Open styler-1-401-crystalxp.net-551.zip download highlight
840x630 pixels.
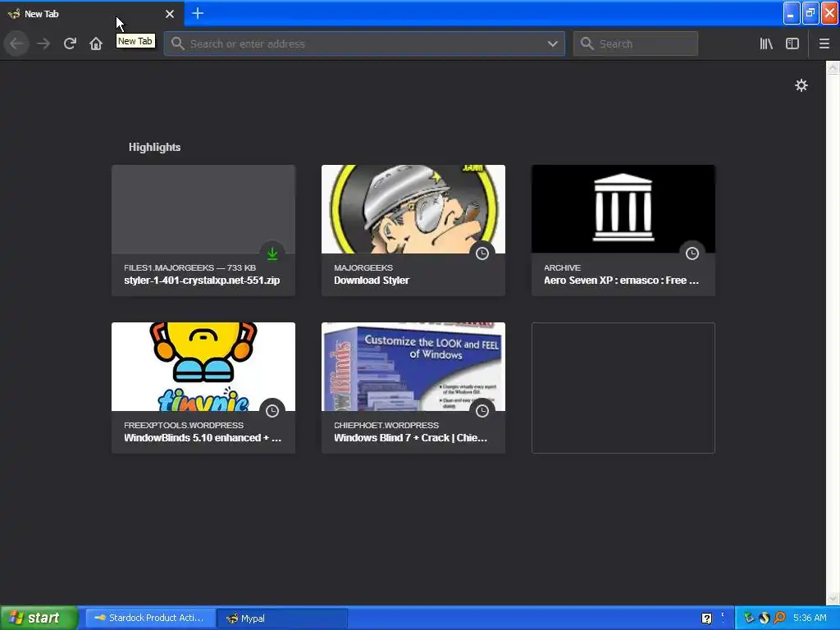coord(203,231)
